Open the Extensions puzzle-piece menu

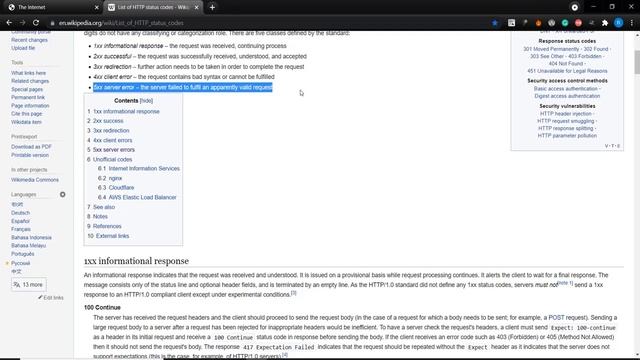[x=605, y=23]
